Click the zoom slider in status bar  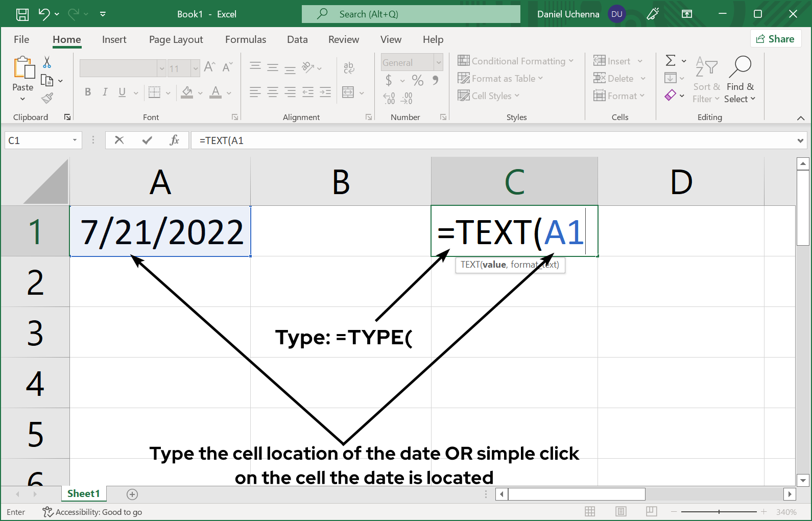point(719,511)
